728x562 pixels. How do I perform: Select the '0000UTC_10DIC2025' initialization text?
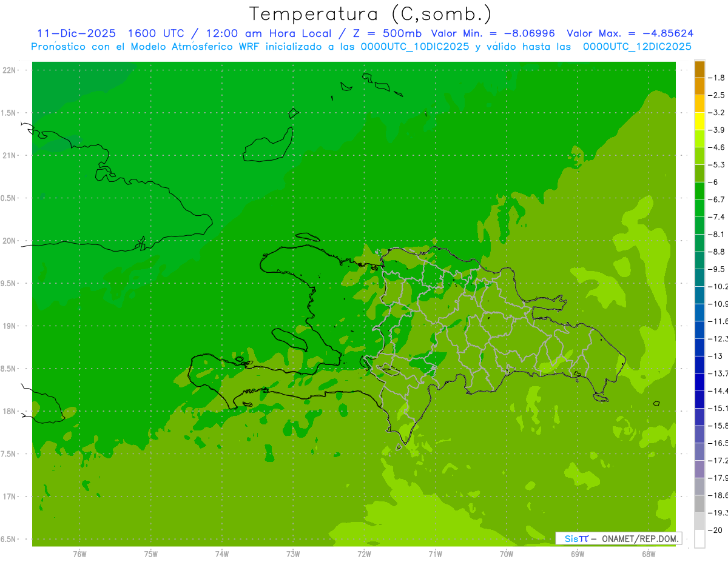[x=414, y=47]
